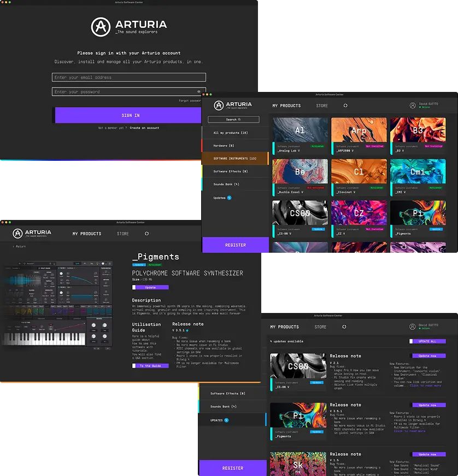Open the Clavinet V product tile
Image resolution: width=458 pixels, height=476 pixels.
[x=359, y=177]
